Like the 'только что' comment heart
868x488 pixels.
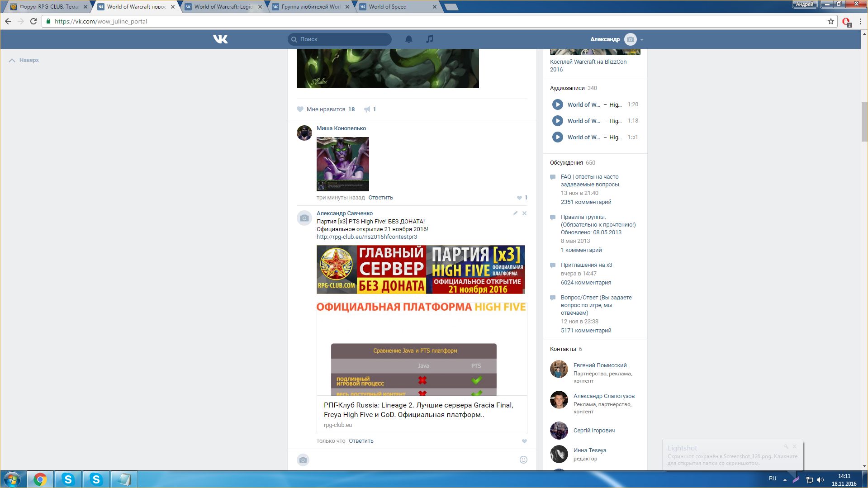click(x=524, y=441)
